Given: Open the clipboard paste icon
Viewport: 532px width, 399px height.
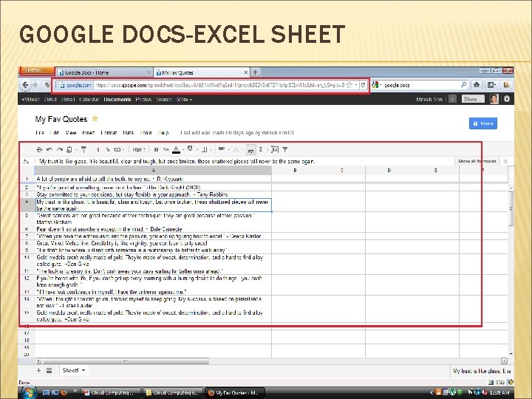Looking at the screenshot, I should tap(69, 149).
